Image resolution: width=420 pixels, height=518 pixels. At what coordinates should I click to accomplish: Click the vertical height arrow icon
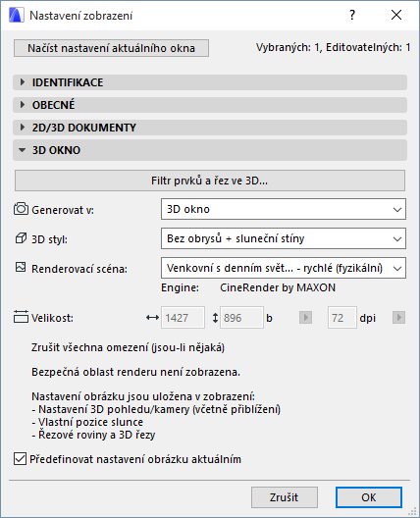click(x=215, y=318)
